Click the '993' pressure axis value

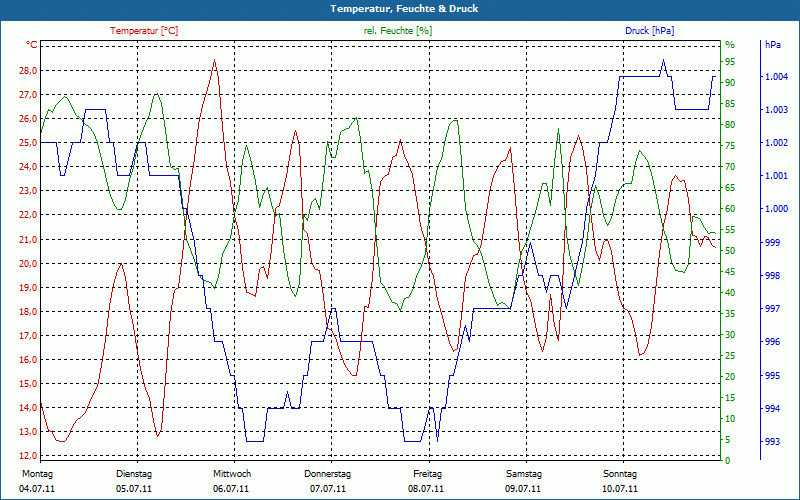coord(772,441)
